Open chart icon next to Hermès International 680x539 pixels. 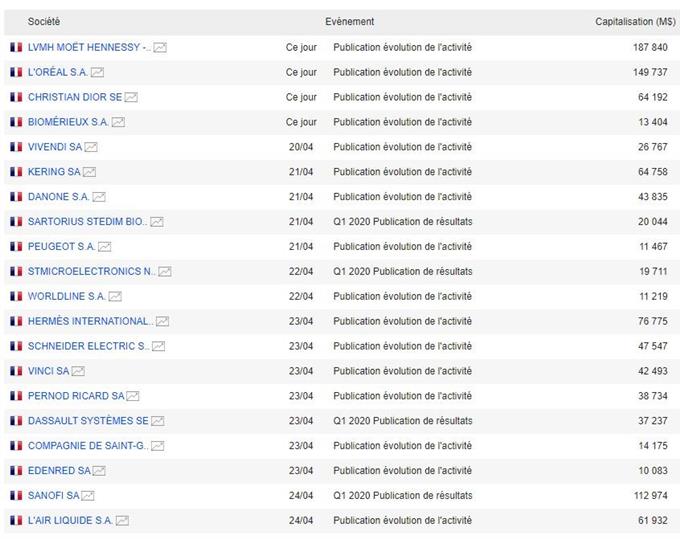163,321
